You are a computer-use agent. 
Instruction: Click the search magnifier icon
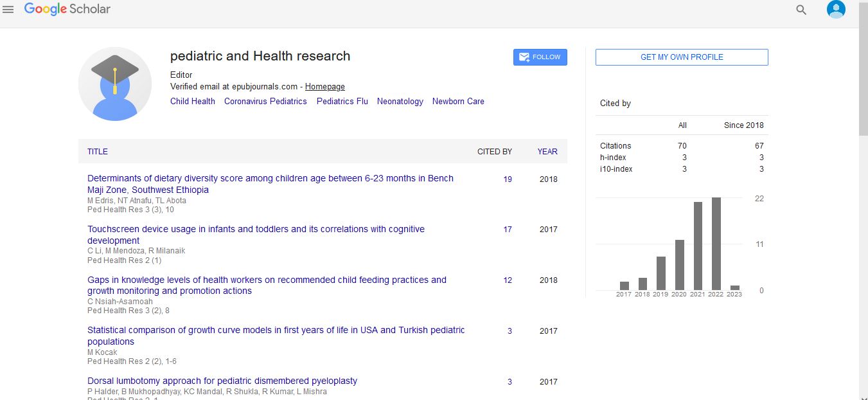click(801, 10)
